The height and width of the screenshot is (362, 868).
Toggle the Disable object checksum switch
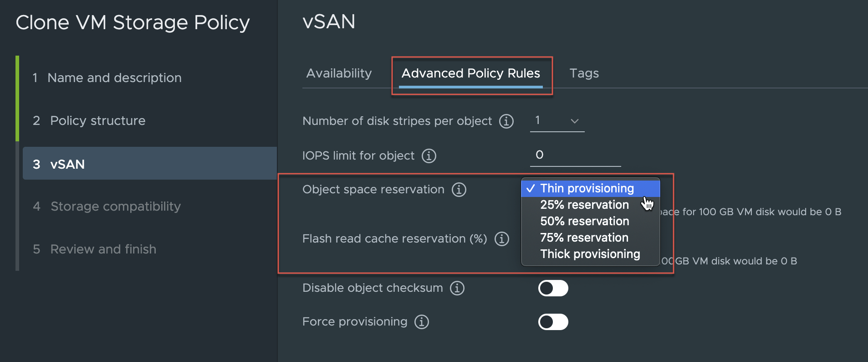(553, 288)
